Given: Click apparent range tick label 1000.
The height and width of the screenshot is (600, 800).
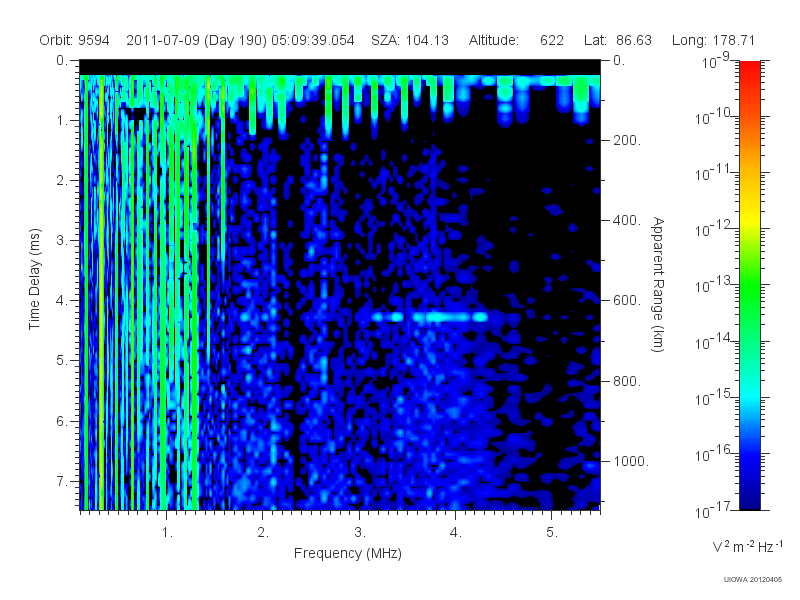Looking at the screenshot, I should 631,461.
